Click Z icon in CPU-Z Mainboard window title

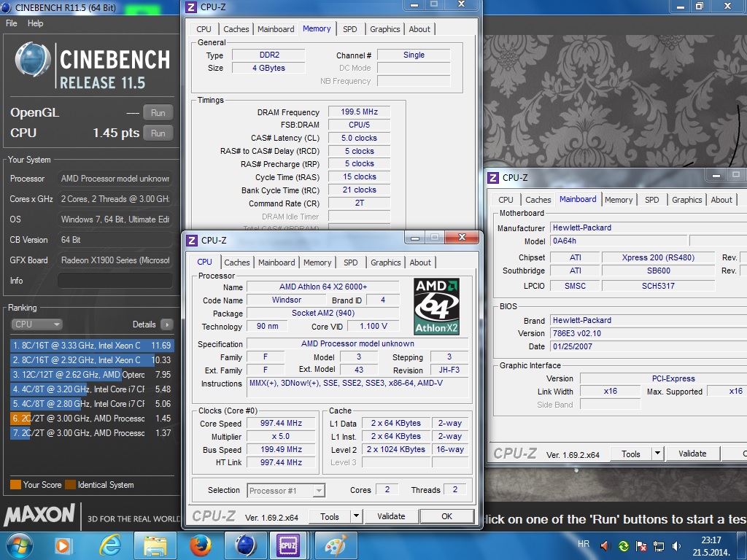click(x=492, y=178)
